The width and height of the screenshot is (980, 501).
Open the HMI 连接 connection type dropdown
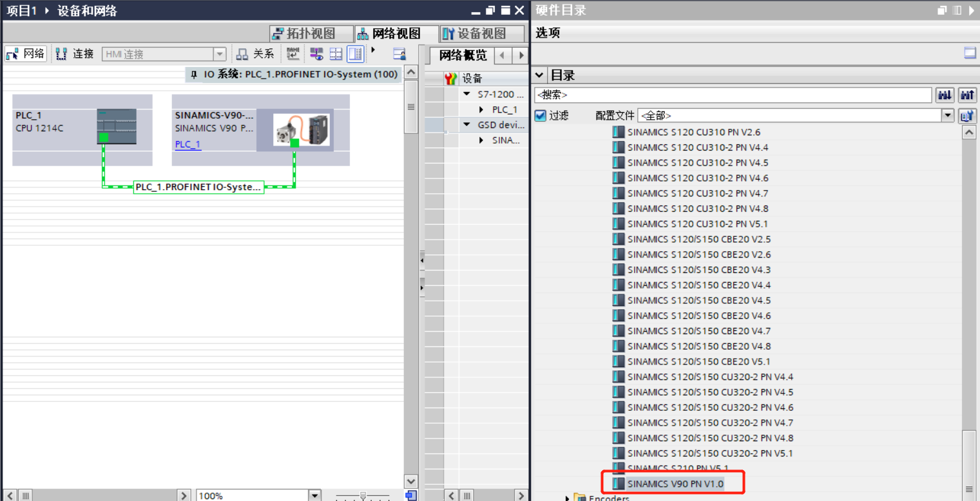click(220, 54)
